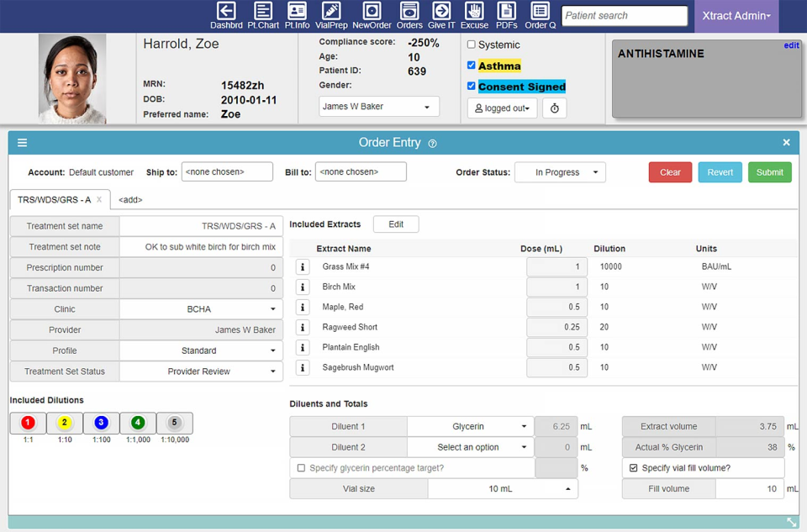
Task: Change the Vial size dropdown
Action: 502,488
